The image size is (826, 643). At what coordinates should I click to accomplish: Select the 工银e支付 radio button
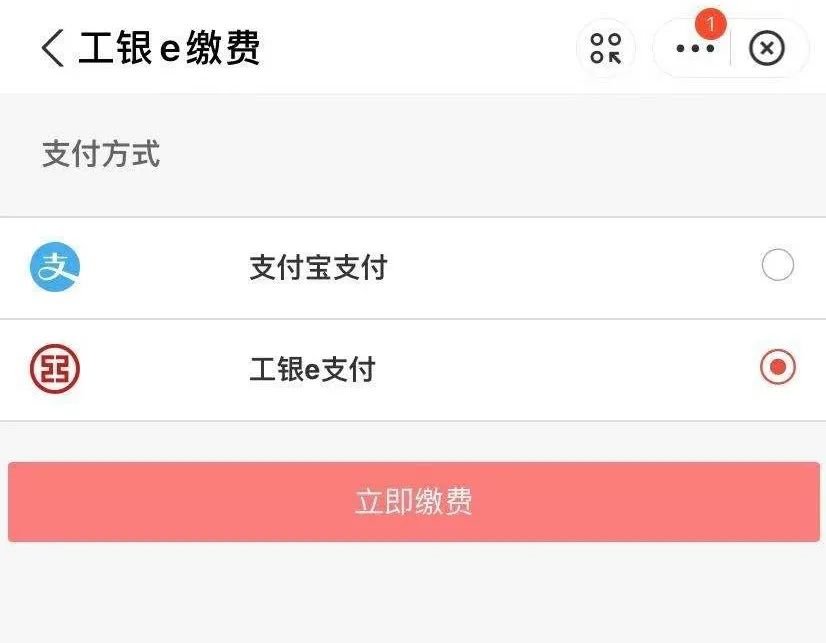[777, 368]
